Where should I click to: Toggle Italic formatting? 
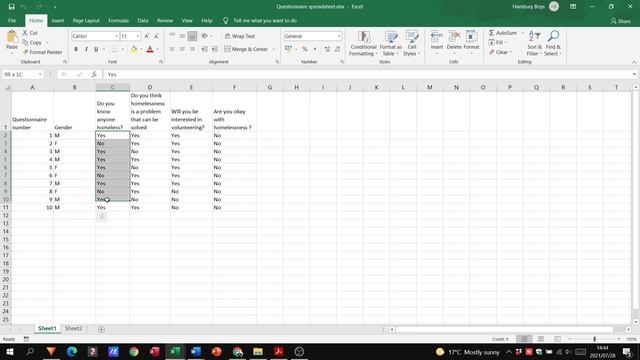[86, 49]
